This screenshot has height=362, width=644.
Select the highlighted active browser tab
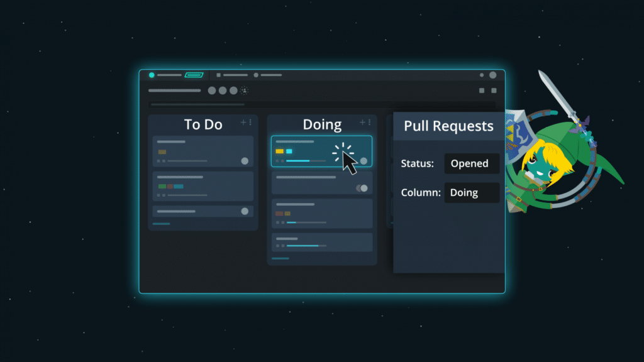194,75
